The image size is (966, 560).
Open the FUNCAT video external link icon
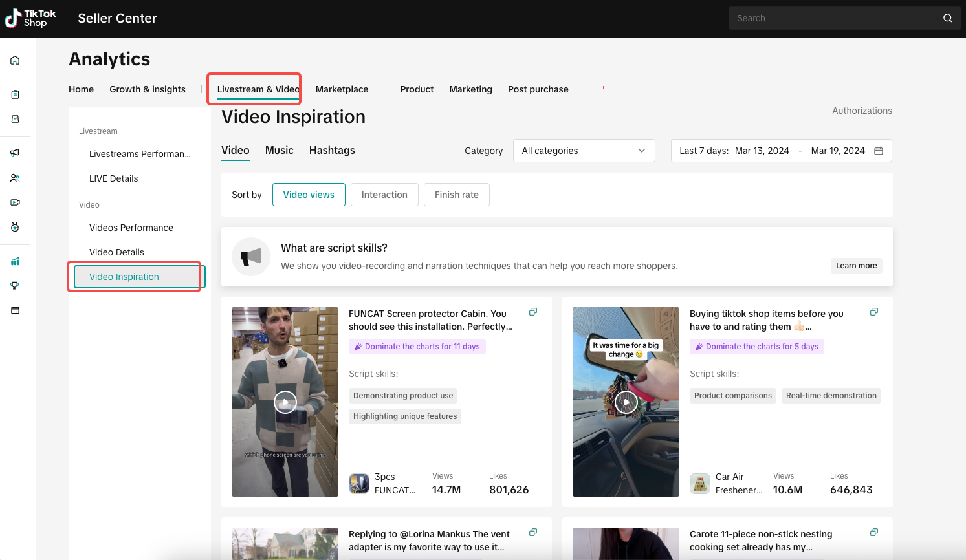533,312
